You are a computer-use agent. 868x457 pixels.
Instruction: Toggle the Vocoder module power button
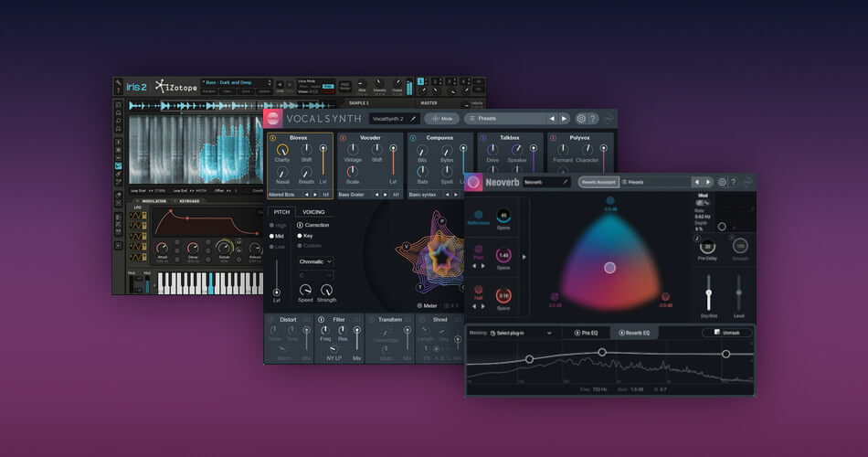[x=344, y=138]
